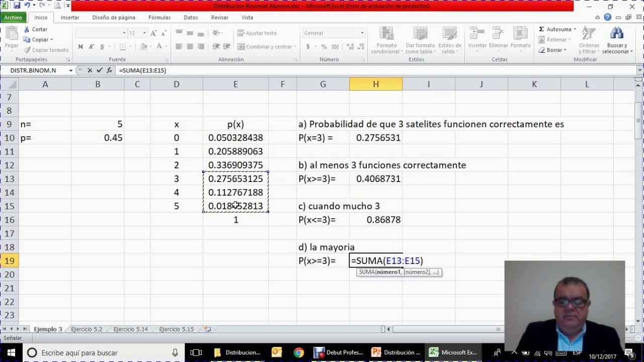This screenshot has height=362, width=644.
Task: Open sheet tab Ejercicio 5.2
Action: click(87, 329)
